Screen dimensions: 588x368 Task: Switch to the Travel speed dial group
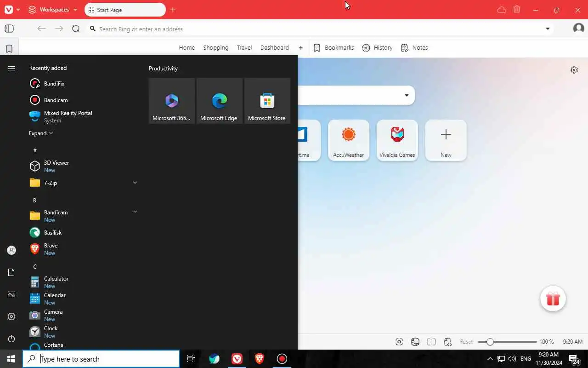pyautogui.click(x=244, y=48)
